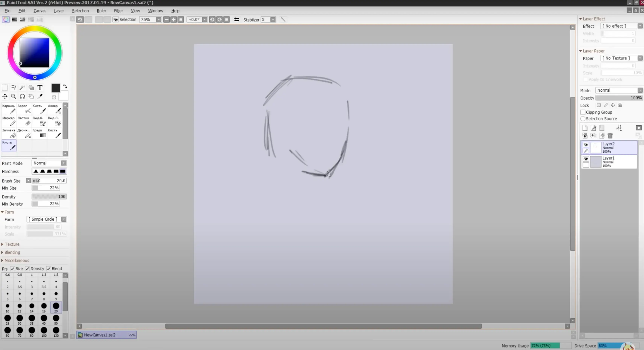Select brush size preset 30
This screenshot has height=350, width=644.
click(x=20, y=319)
